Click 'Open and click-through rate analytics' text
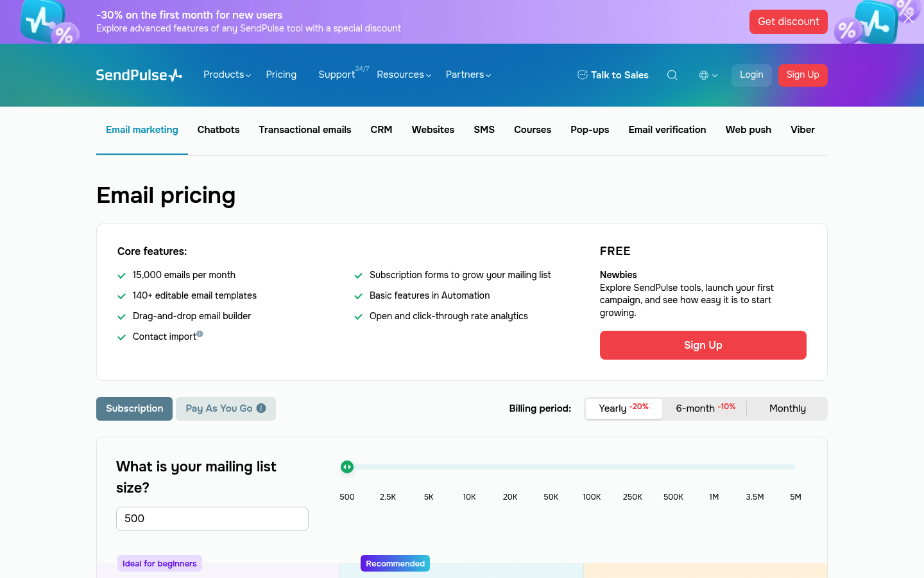 pos(449,316)
